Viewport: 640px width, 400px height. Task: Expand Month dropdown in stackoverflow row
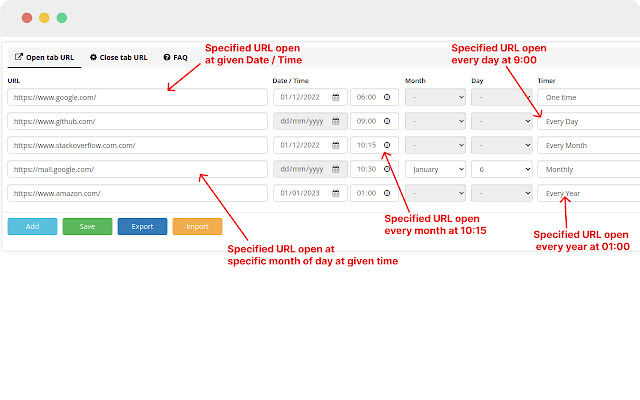click(435, 145)
